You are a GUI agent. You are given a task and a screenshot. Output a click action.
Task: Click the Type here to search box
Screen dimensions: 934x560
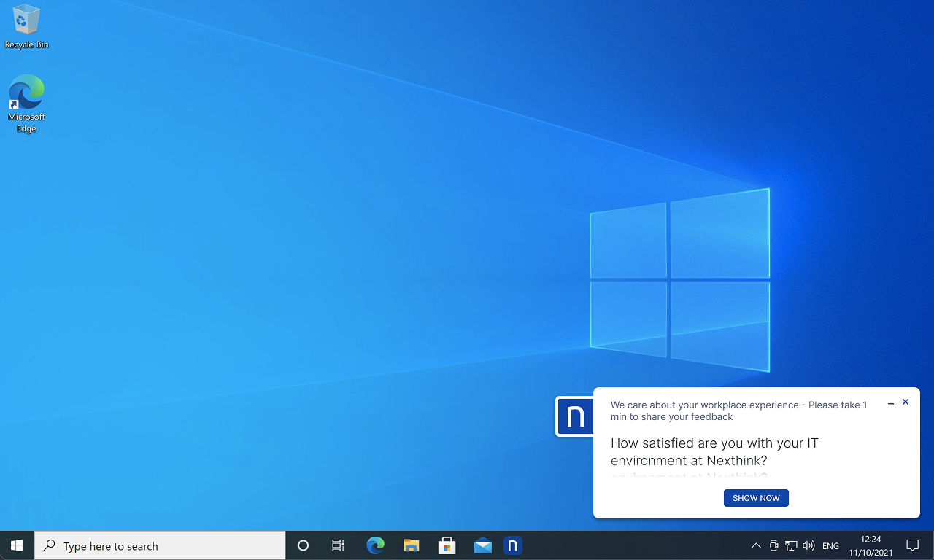tap(161, 545)
